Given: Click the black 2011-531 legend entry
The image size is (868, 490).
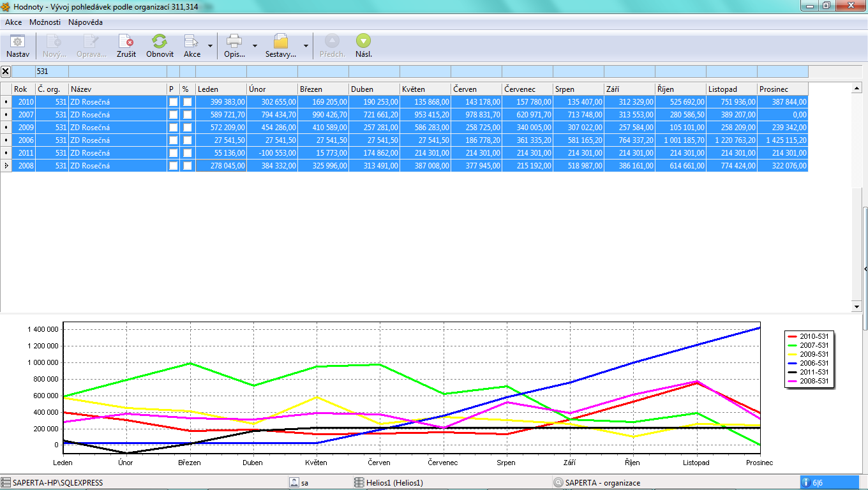Looking at the screenshot, I should coord(809,372).
